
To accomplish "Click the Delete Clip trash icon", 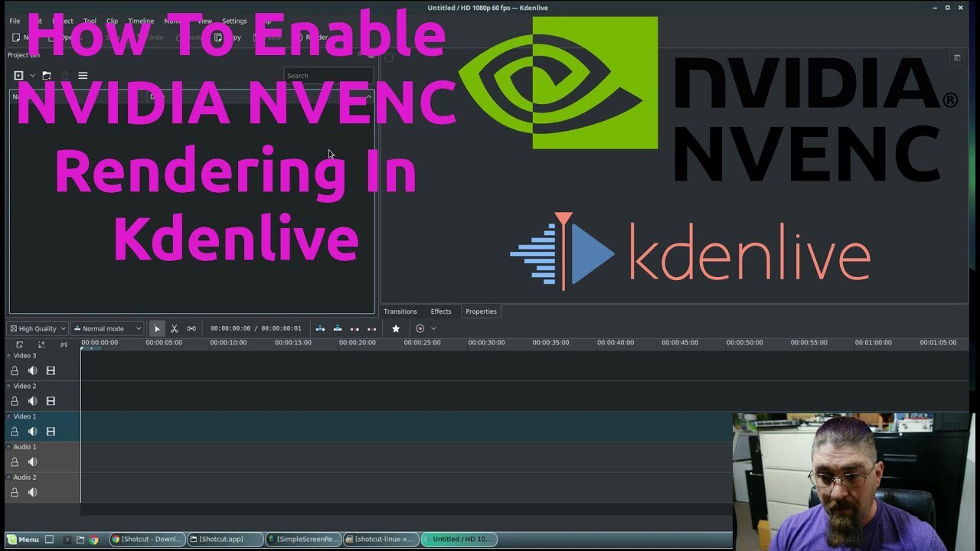I will tap(65, 76).
